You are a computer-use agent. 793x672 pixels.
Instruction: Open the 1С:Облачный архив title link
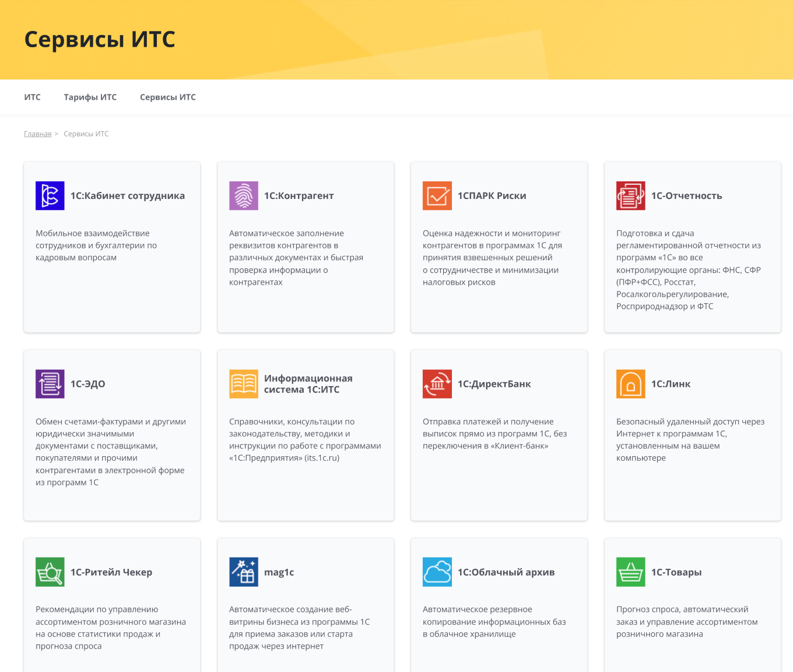[506, 572]
